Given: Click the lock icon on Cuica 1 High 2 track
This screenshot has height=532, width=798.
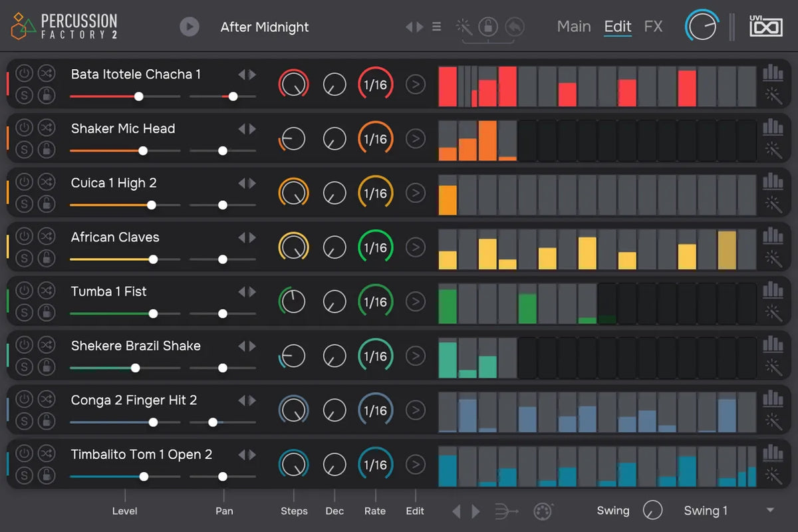Looking at the screenshot, I should point(46,203).
